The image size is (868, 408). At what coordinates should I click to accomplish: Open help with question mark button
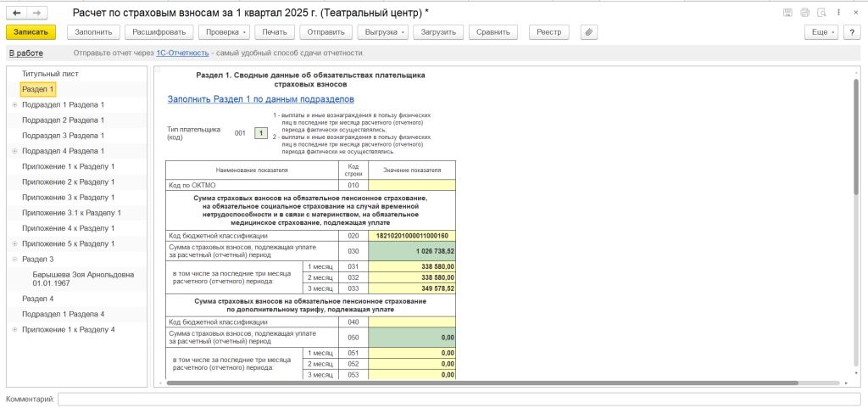coord(854,31)
